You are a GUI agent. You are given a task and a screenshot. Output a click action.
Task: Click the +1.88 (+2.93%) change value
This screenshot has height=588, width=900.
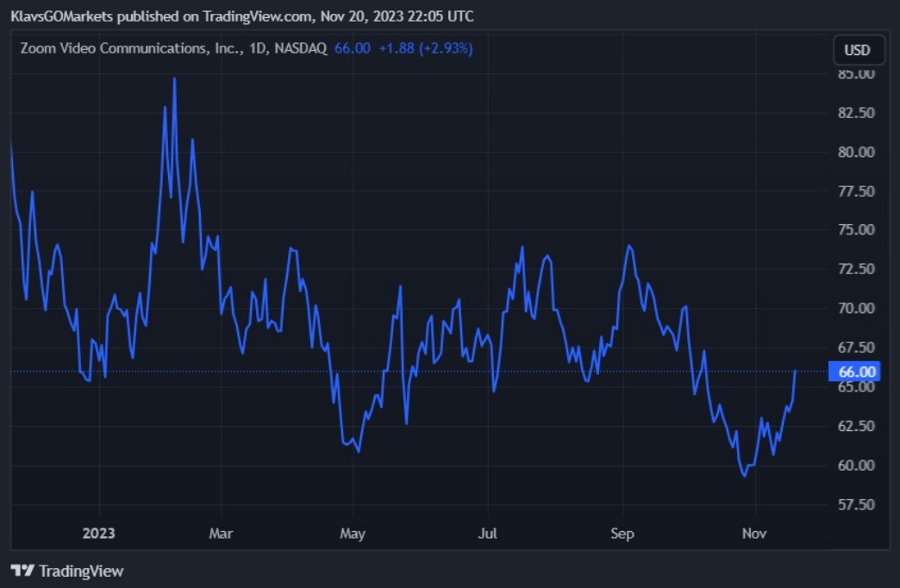tap(426, 48)
